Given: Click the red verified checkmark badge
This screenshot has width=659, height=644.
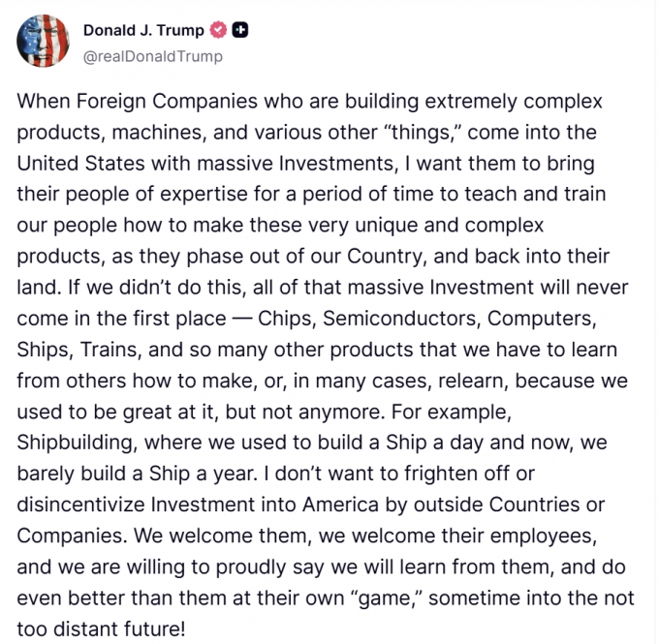Looking at the screenshot, I should [x=218, y=30].
